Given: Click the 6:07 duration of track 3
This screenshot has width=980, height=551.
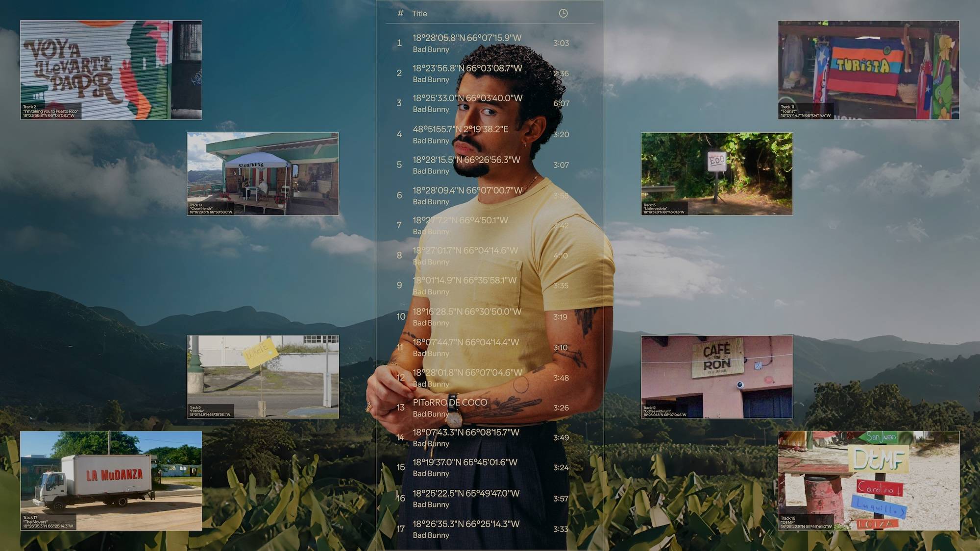Looking at the screenshot, I should point(561,103).
